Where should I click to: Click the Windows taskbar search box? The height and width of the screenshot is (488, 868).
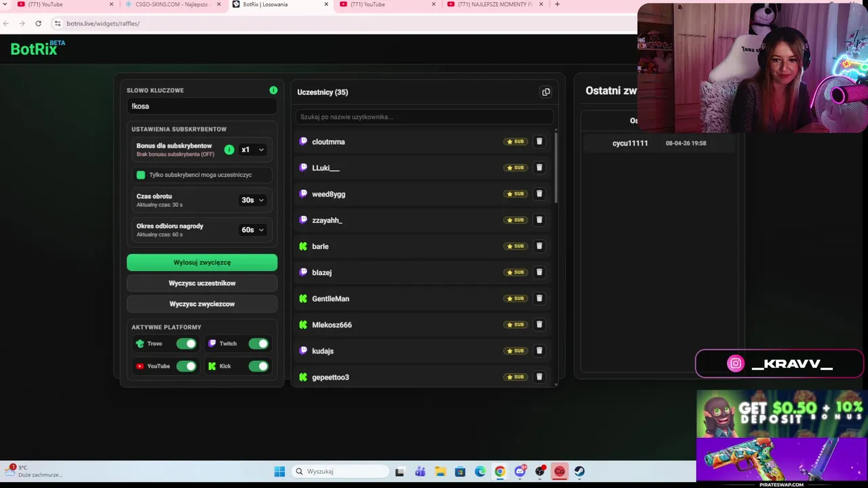[340, 471]
